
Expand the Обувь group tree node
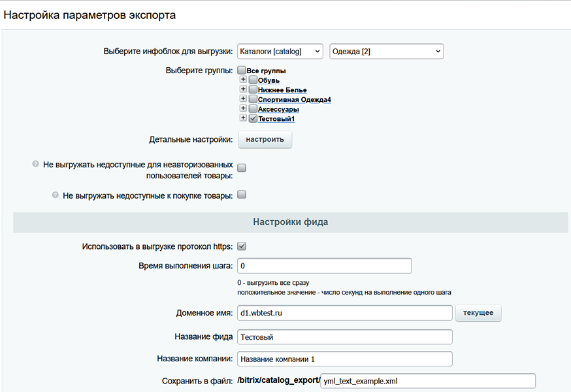pos(244,80)
